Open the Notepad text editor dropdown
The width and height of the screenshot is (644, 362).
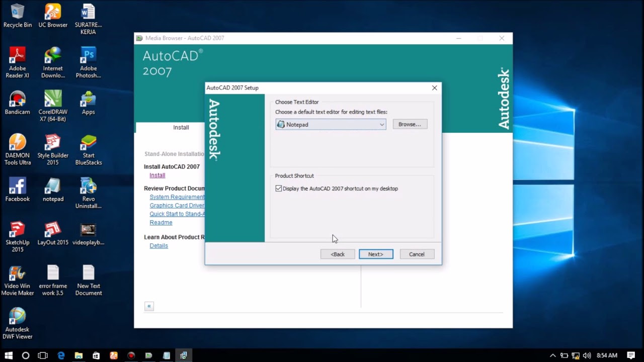(x=331, y=124)
